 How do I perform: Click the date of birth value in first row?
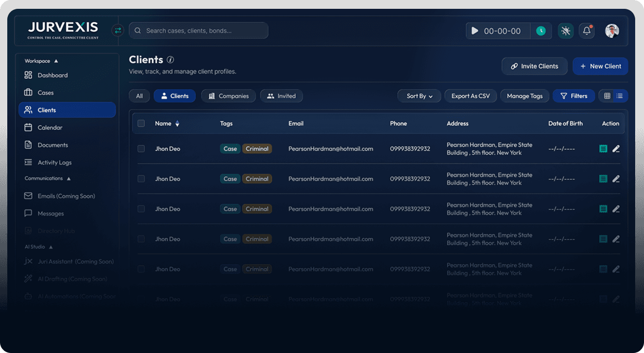[x=561, y=149]
